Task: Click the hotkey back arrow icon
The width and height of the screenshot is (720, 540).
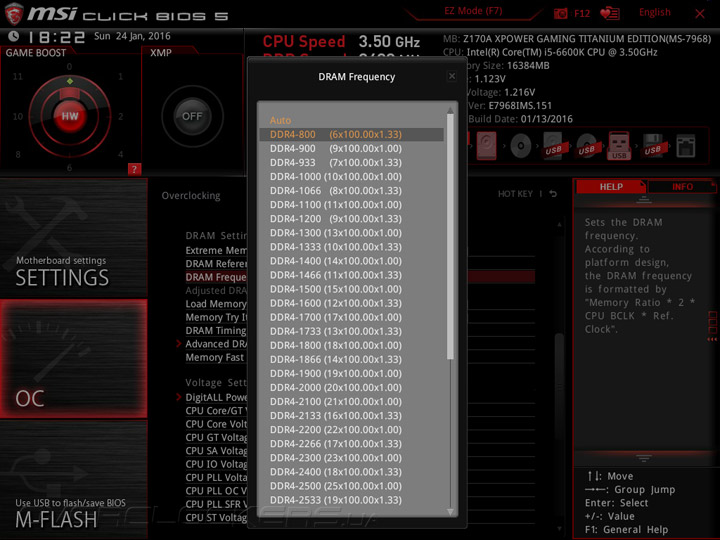Action: click(553, 194)
